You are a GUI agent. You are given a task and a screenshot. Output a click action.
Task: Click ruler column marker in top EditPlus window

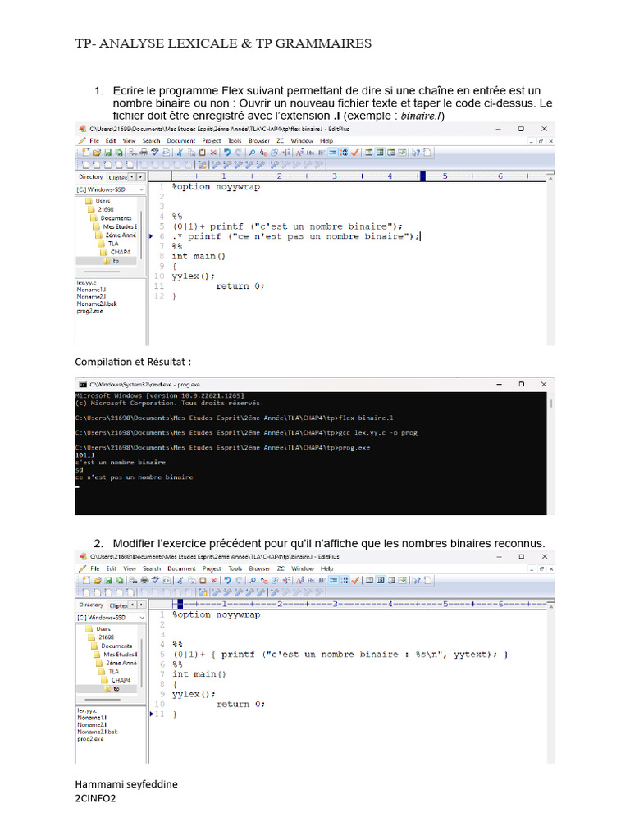[x=422, y=176]
